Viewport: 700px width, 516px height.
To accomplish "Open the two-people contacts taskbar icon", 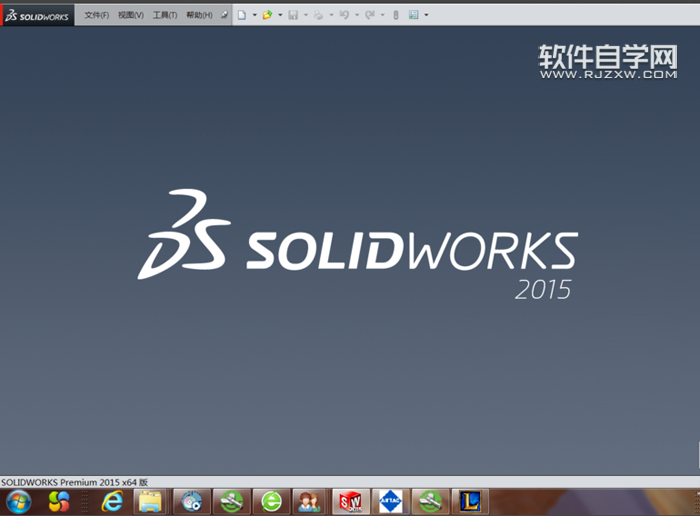I will tap(309, 502).
